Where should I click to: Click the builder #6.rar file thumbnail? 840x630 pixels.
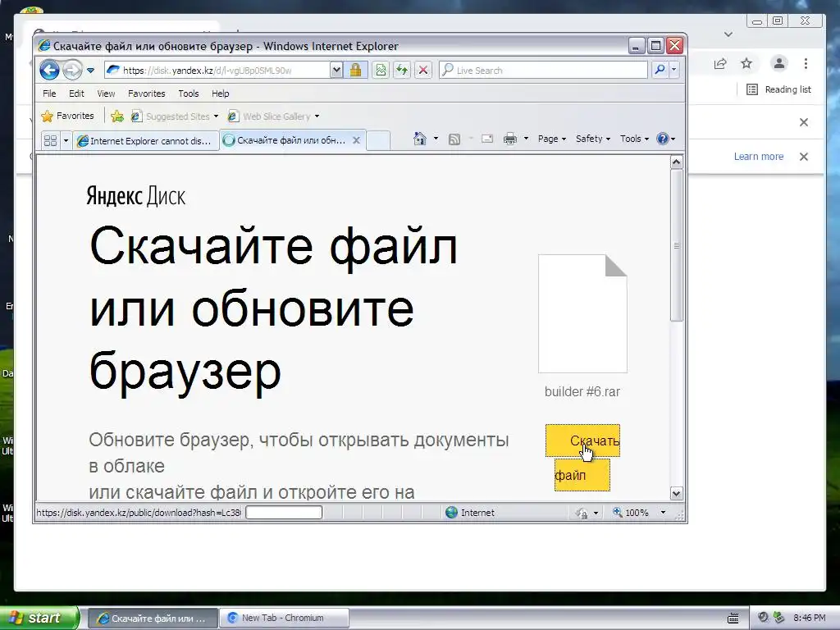pos(582,313)
